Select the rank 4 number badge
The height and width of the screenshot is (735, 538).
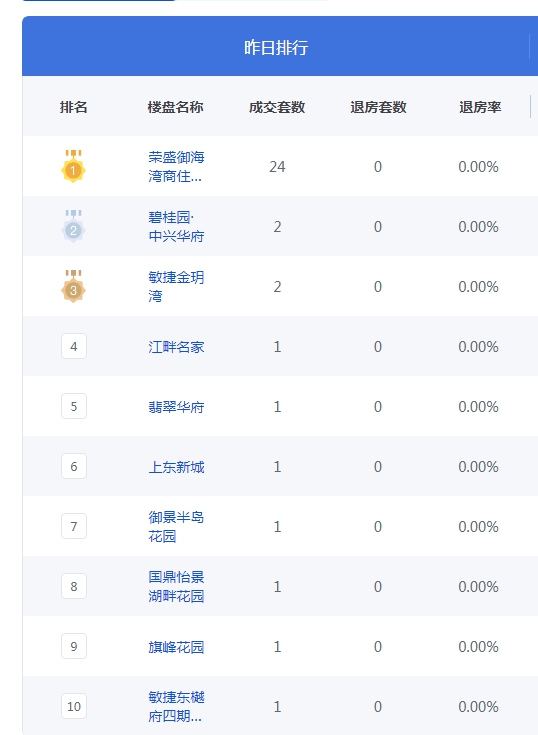[x=74, y=346]
